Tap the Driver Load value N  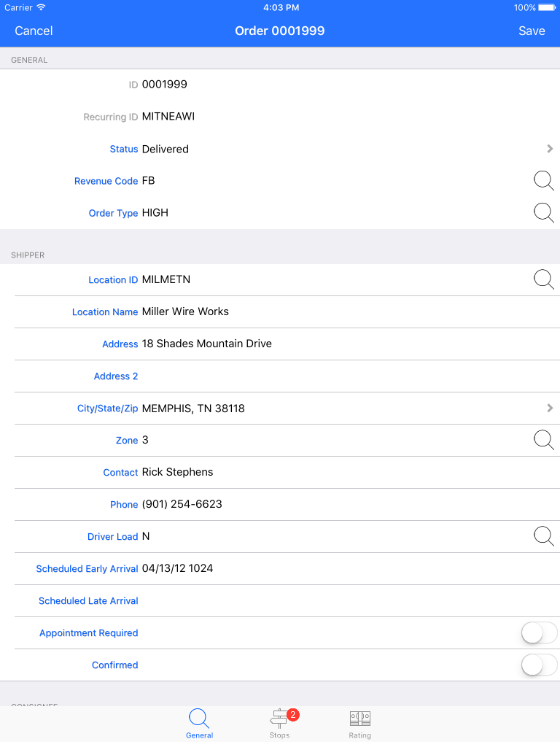(146, 536)
